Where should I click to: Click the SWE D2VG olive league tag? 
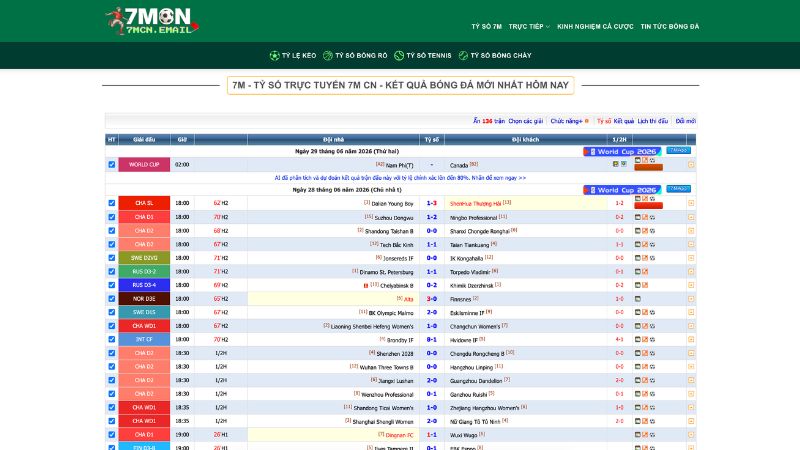[144, 258]
